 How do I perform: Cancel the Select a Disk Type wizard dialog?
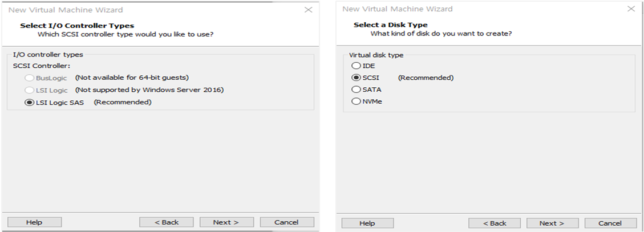[x=610, y=223]
